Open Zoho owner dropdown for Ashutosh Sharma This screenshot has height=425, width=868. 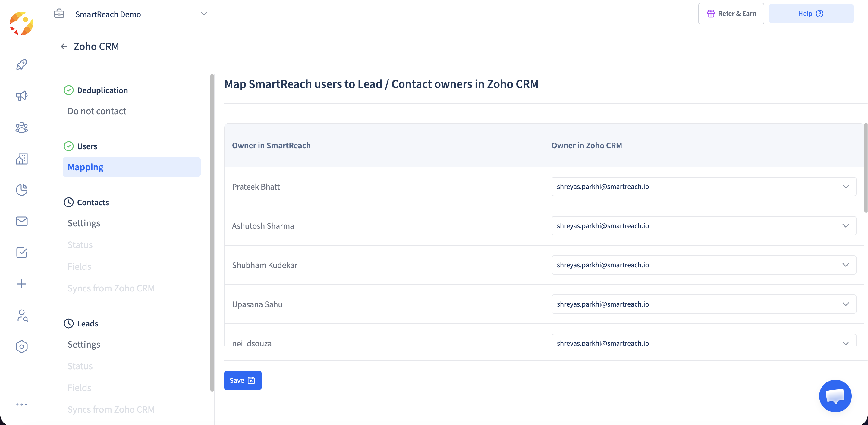coord(703,226)
